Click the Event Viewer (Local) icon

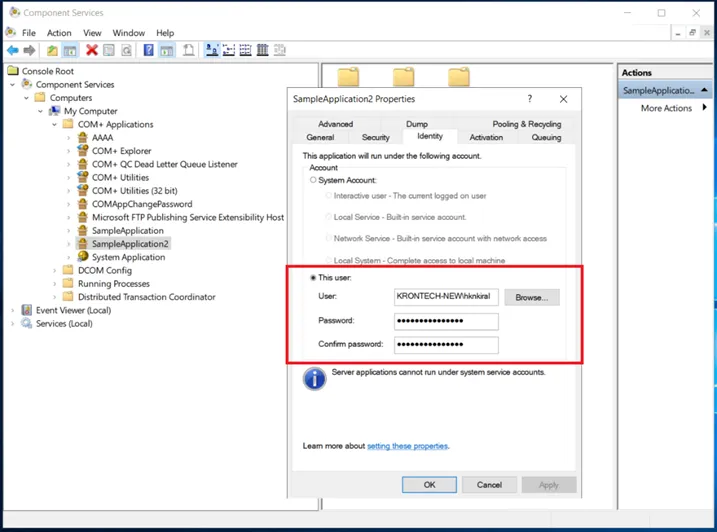point(27,310)
